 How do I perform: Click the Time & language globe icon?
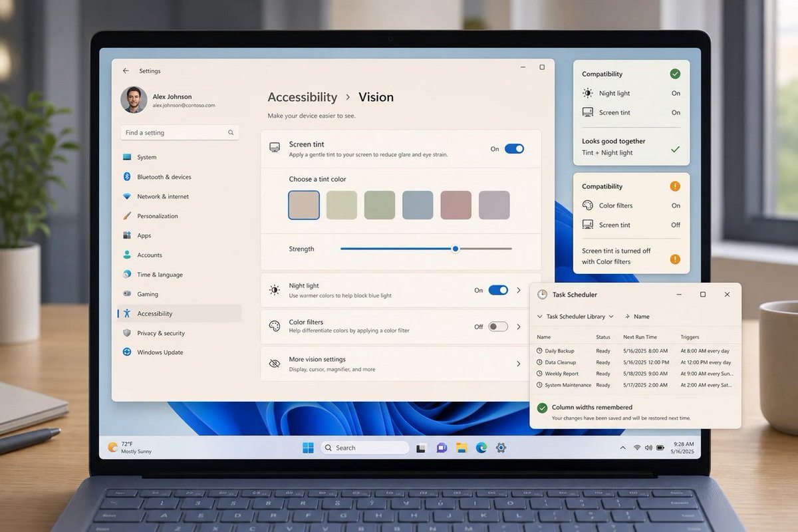[127, 275]
